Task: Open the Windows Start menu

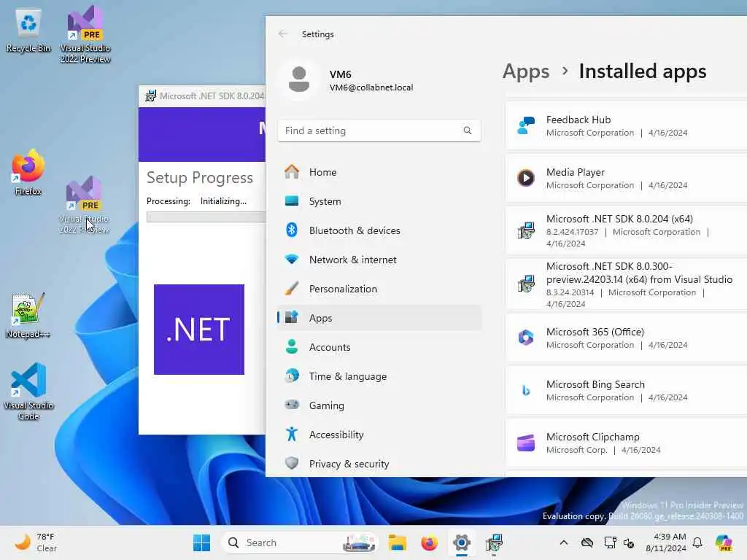Action: pyautogui.click(x=201, y=542)
